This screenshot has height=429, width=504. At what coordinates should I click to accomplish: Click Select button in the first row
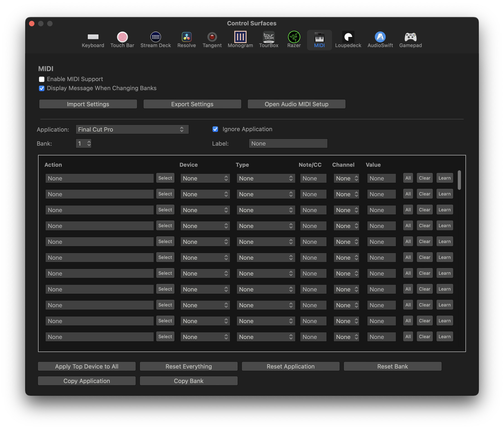165,178
